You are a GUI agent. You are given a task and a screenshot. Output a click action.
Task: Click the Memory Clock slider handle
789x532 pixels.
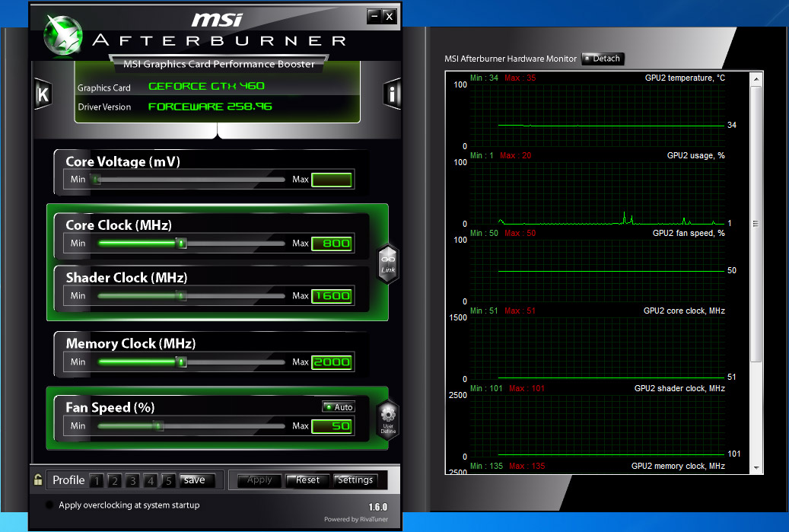tap(181, 362)
